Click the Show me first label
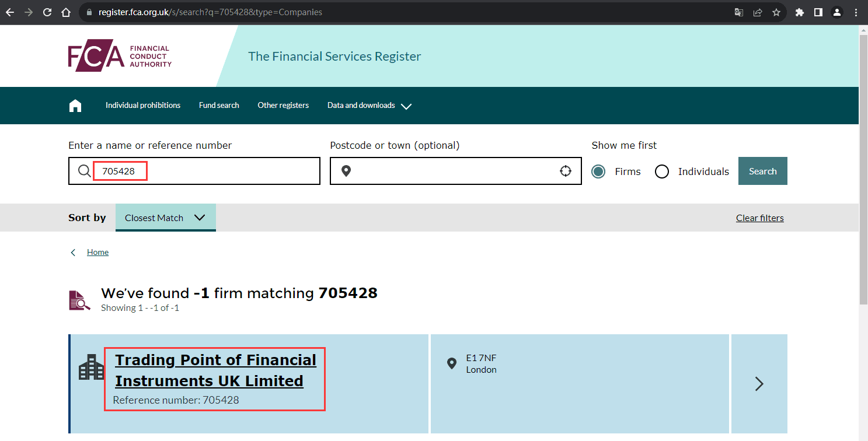This screenshot has width=868, height=441. pyautogui.click(x=624, y=145)
